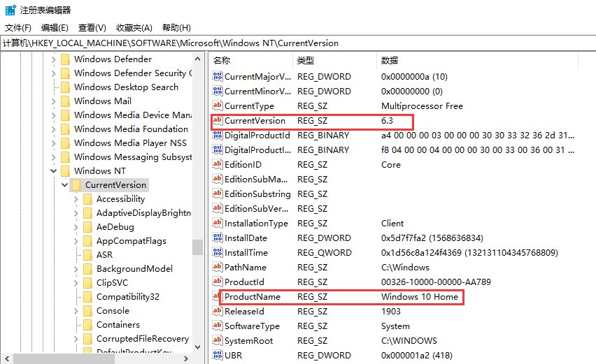Click the 名称 column header

pyautogui.click(x=222, y=60)
